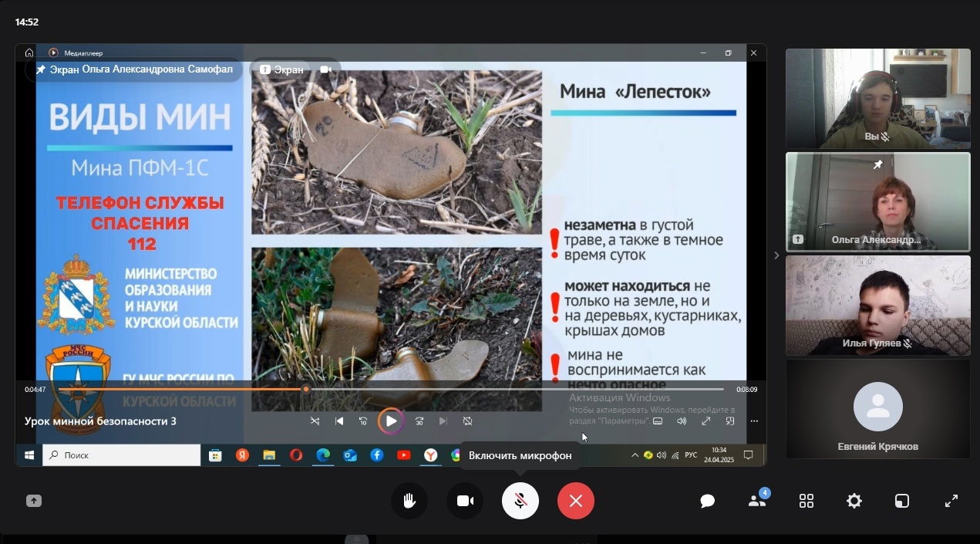Open YouTube icon in shared taskbar

point(403,455)
